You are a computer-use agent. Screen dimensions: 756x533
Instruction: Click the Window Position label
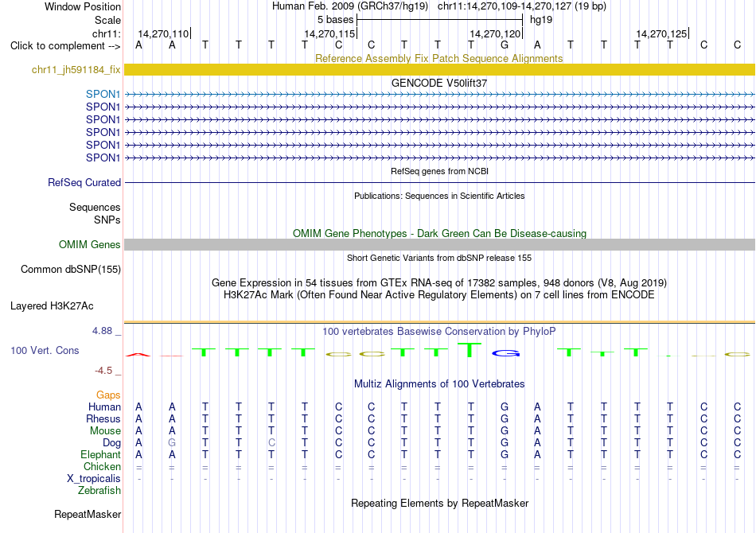click(83, 6)
